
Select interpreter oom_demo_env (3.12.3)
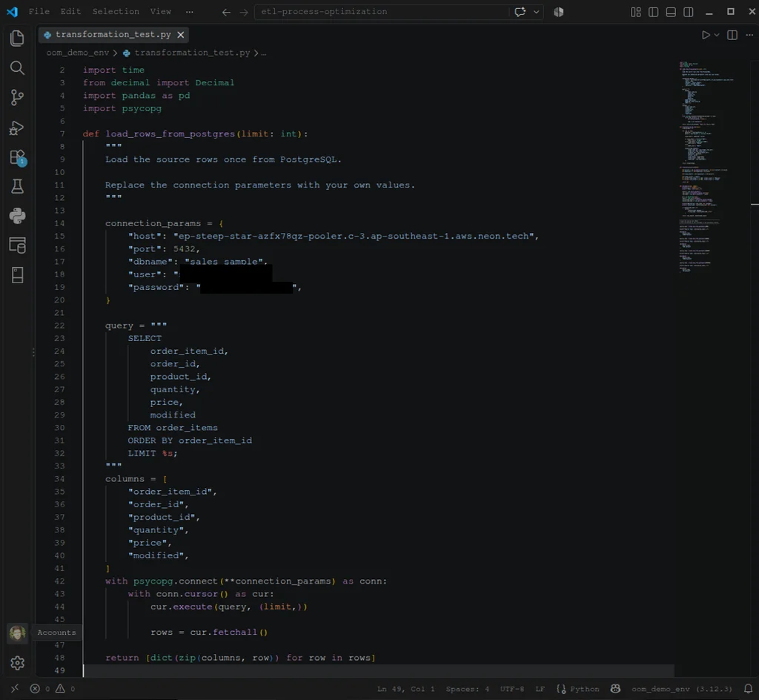coord(682,689)
